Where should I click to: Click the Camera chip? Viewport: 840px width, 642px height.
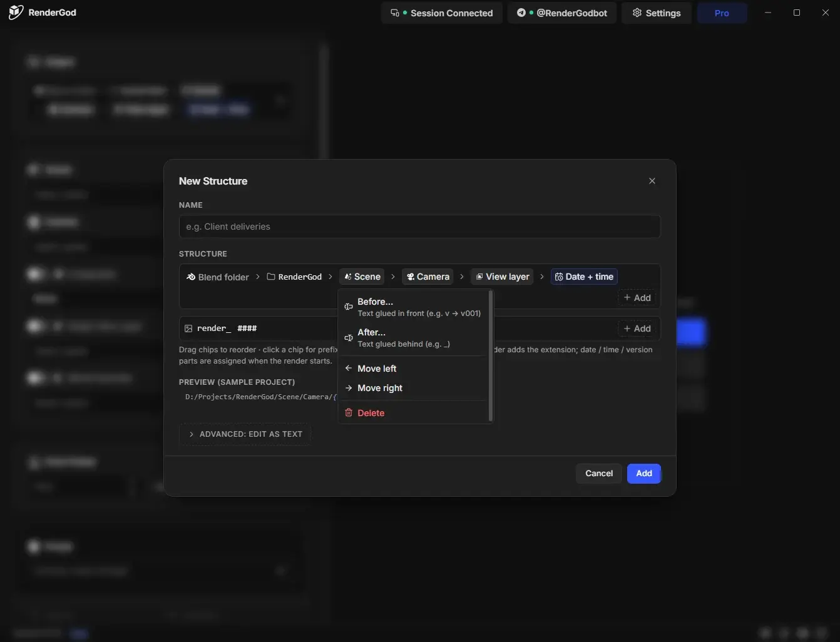[x=428, y=277]
